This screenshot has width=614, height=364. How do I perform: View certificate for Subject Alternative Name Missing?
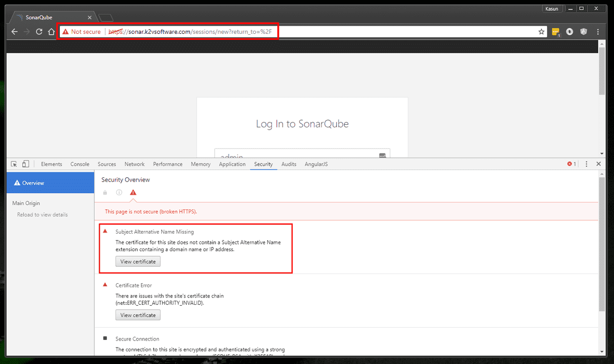click(x=138, y=261)
